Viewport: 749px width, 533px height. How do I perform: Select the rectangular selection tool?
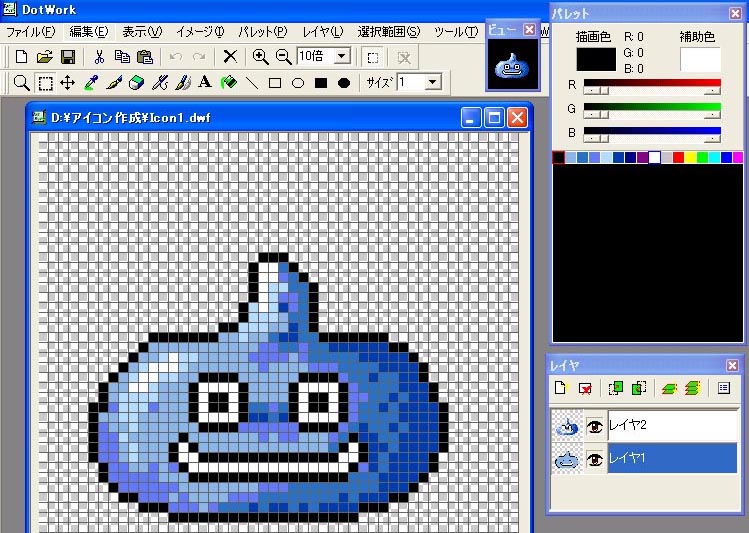pyautogui.click(x=45, y=83)
